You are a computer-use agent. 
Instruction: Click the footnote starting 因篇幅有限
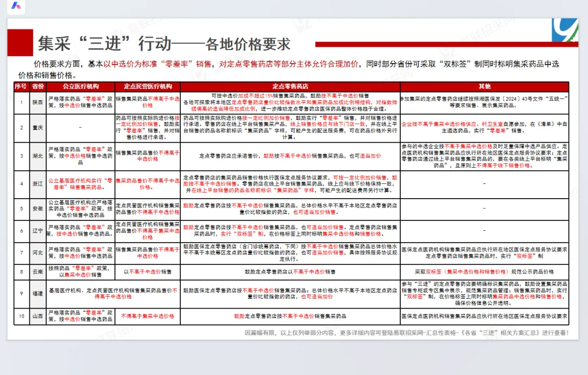(407, 333)
